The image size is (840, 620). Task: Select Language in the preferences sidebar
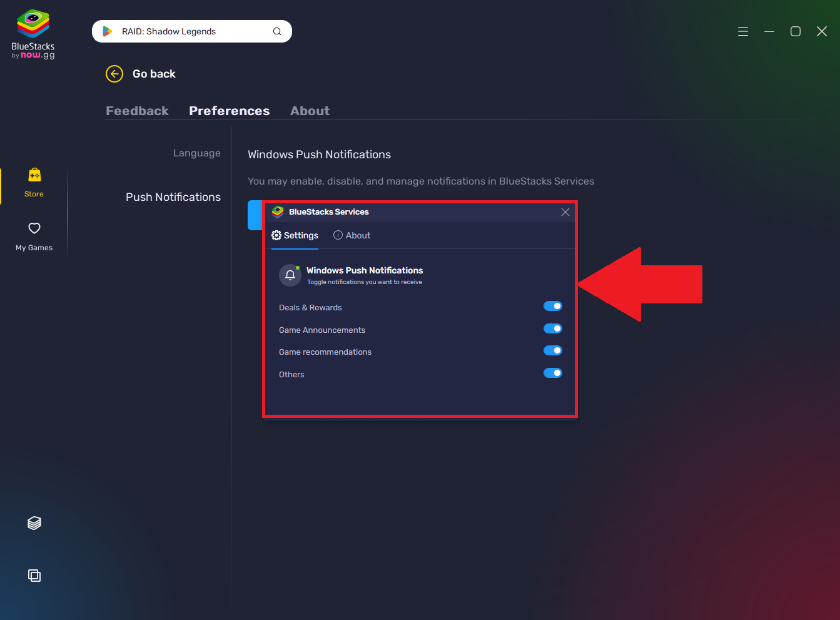196,153
